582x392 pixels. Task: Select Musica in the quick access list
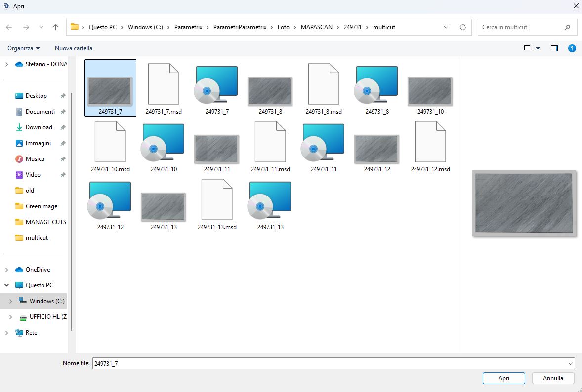(x=35, y=159)
